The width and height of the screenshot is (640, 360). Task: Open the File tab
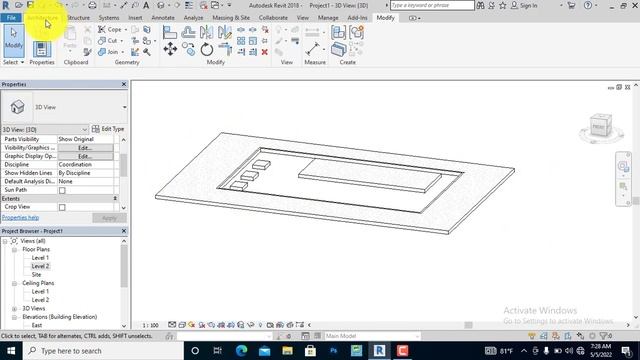[x=11, y=18]
